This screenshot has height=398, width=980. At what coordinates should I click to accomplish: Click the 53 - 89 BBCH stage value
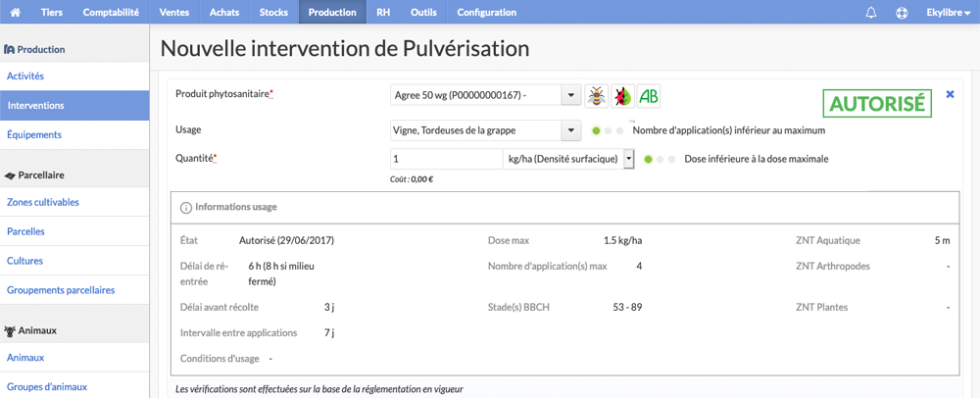point(628,307)
